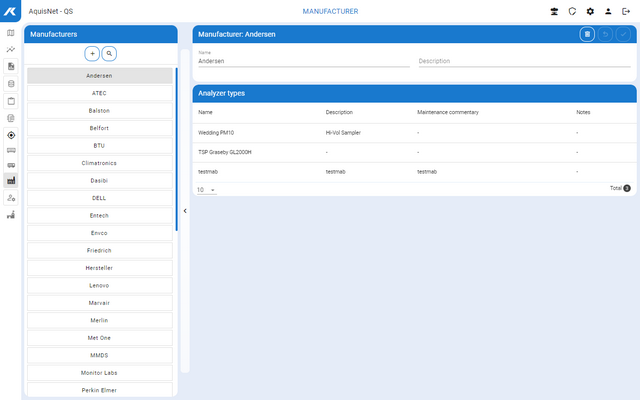Select ATEC in the manufacturers list
The height and width of the screenshot is (400, 640).
pyautogui.click(x=99, y=93)
